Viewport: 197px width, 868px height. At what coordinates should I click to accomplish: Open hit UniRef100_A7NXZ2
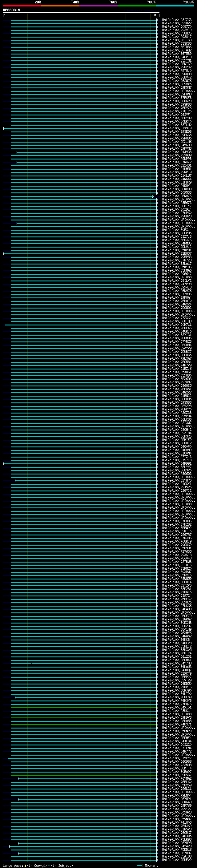tap(177, 162)
